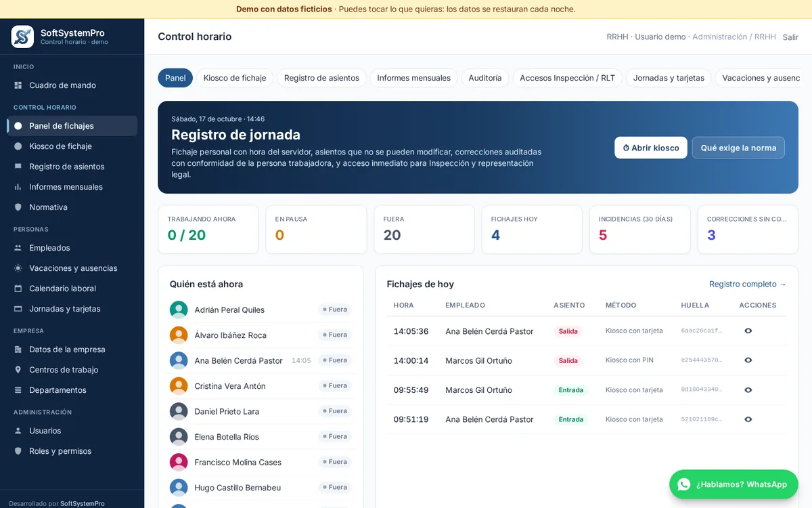The width and height of the screenshot is (812, 508).
Task: Click the Empleado column header
Action: (466, 305)
